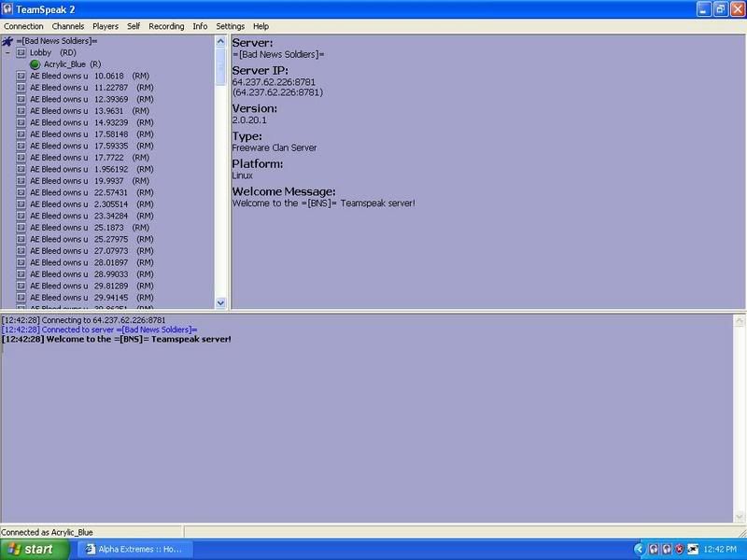Screen dimensions: 747x560
Task: Click channel icon for AE Bleed 14.93239
Action: tap(21, 122)
